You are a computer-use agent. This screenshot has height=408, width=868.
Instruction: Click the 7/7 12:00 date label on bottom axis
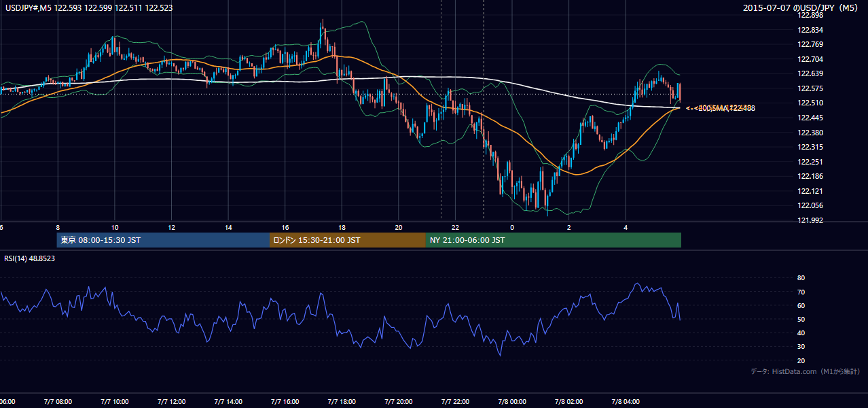coord(172,401)
